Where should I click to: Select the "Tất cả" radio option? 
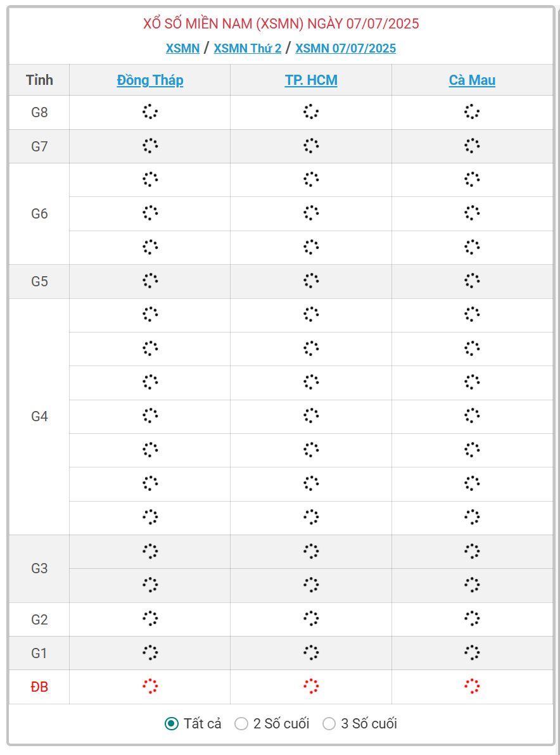pyautogui.click(x=172, y=723)
